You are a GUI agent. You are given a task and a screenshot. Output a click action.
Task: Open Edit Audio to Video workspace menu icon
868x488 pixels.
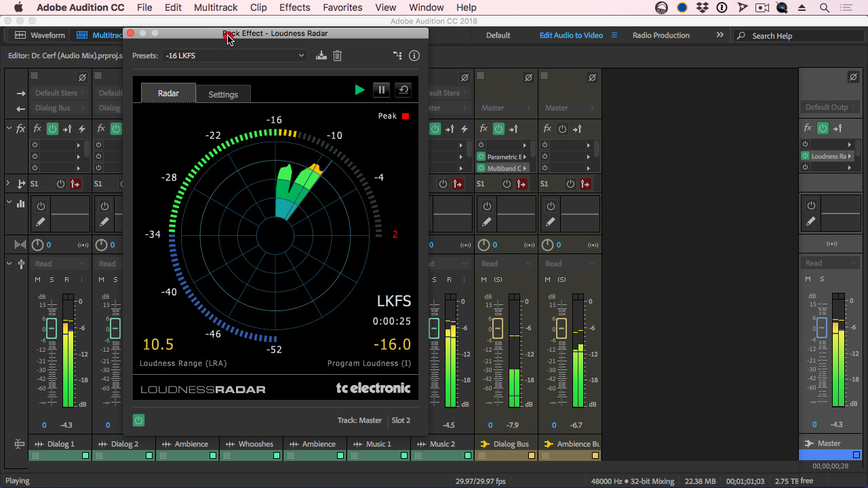(x=614, y=35)
